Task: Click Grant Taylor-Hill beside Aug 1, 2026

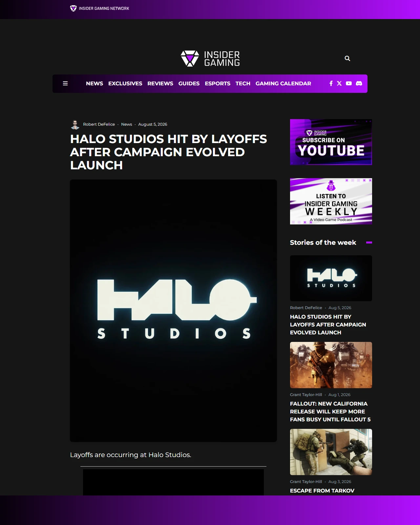Action: tap(306, 395)
